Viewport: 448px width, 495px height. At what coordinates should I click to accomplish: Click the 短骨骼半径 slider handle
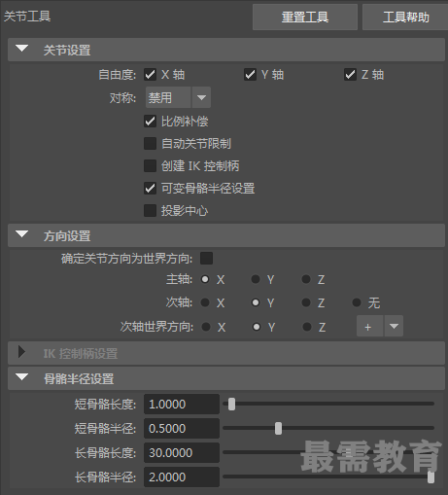pyautogui.click(x=278, y=429)
